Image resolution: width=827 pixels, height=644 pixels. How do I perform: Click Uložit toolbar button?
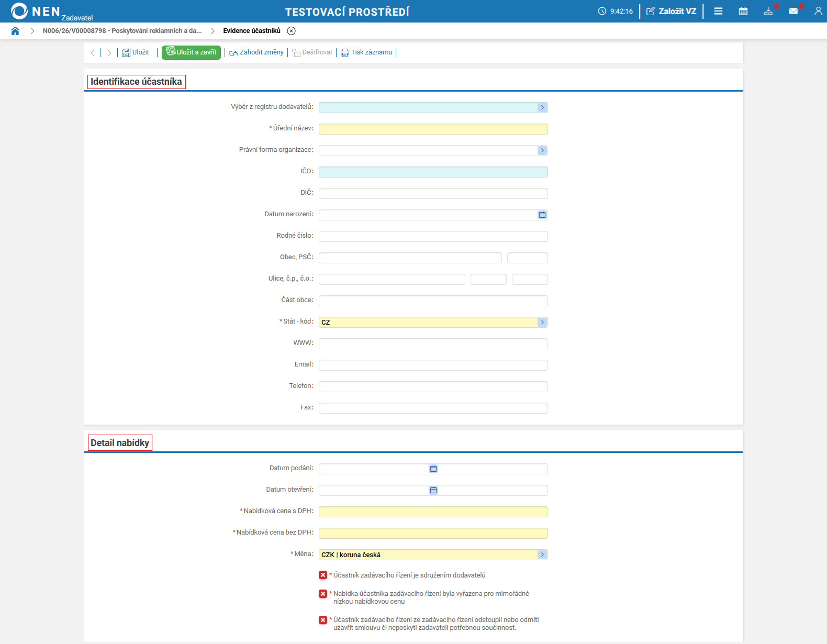pyautogui.click(x=136, y=52)
